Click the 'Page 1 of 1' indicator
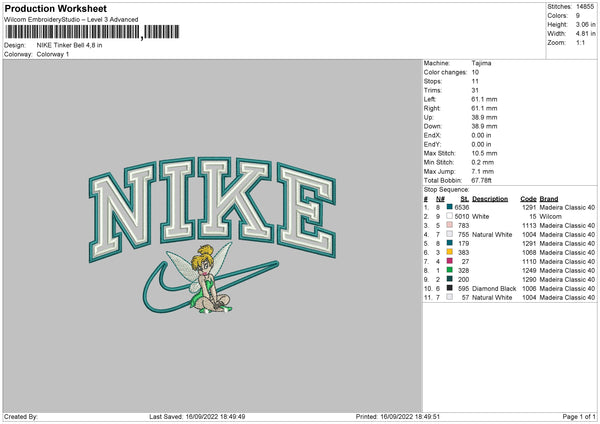The height and width of the screenshot is (424, 600). click(579, 416)
